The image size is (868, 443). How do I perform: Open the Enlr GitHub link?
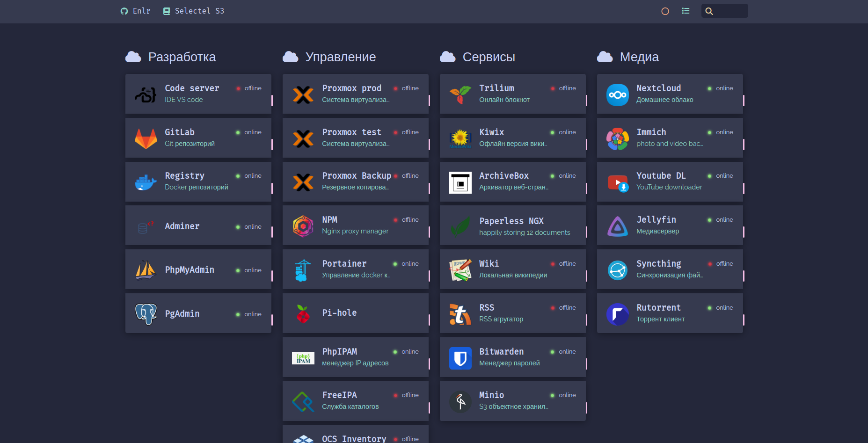[135, 11]
